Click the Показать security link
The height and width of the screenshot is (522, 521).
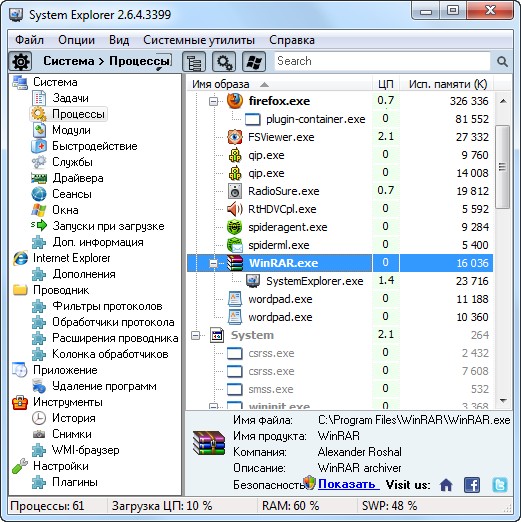(x=348, y=484)
